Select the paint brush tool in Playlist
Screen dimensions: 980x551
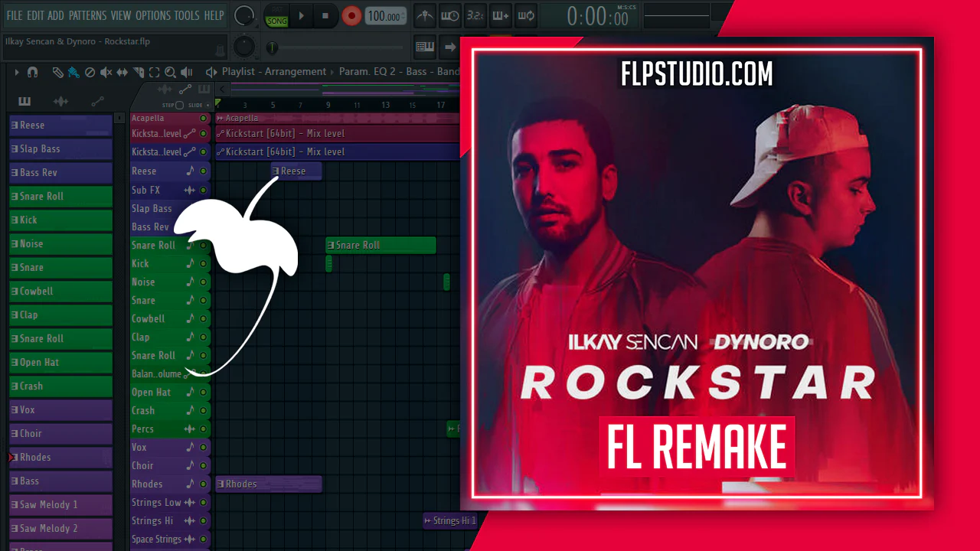point(73,72)
